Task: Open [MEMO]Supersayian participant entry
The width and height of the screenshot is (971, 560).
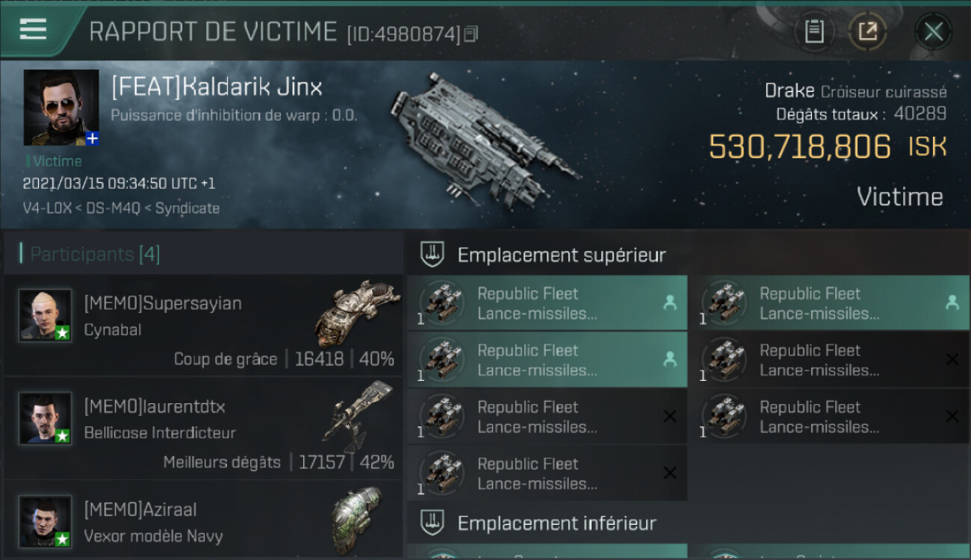Action: click(203, 325)
